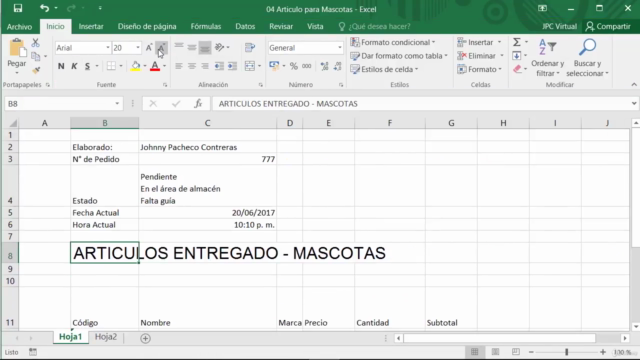Screen dimensions: 640x360
Task: Increase decimal places
Action: [x=324, y=66]
